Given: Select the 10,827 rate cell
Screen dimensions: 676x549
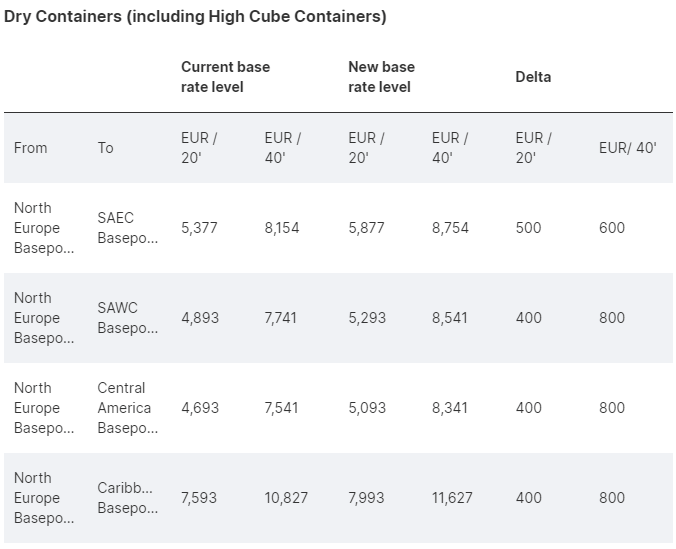Looking at the screenshot, I should coord(286,498).
